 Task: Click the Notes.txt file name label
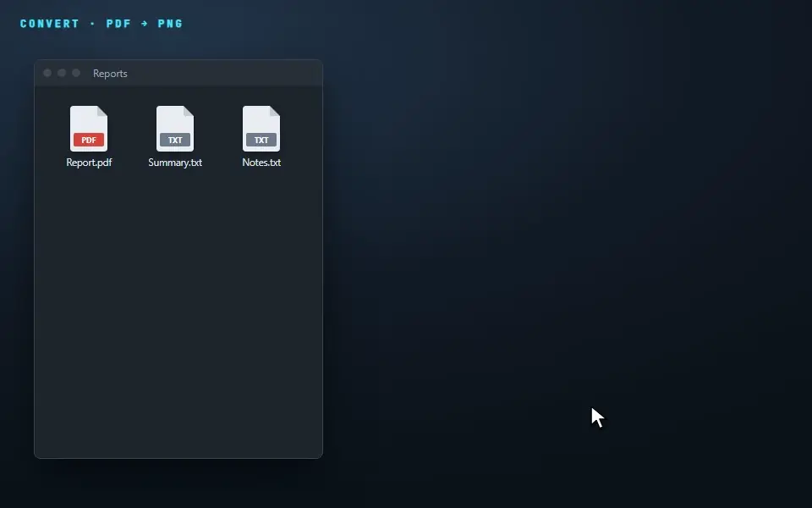pos(261,163)
